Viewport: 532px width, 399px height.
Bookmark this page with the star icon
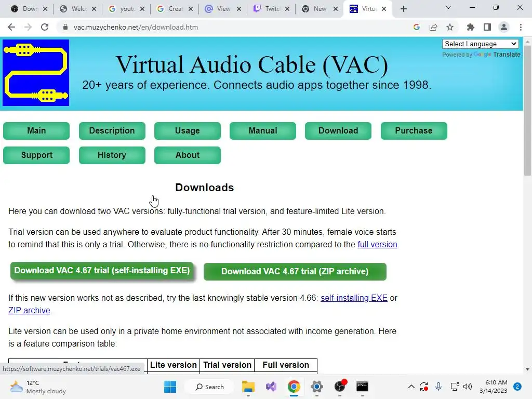(450, 27)
